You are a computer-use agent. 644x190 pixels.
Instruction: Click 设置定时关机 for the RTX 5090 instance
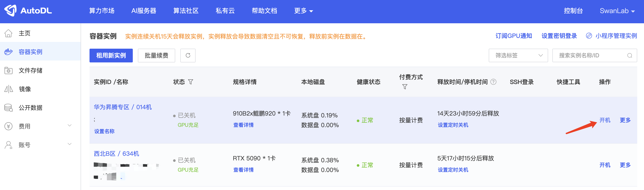[453, 170]
